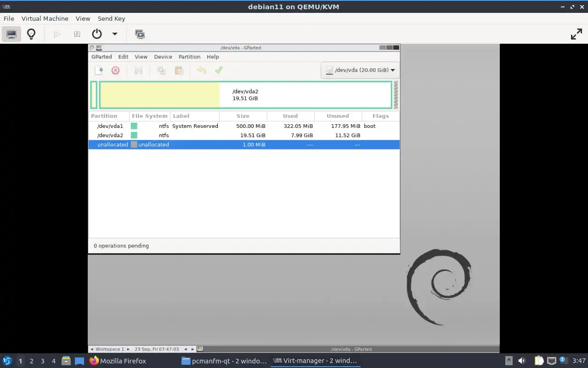Image resolution: width=588 pixels, height=368 pixels.
Task: Open the View menu in GParted
Action: [x=141, y=57]
